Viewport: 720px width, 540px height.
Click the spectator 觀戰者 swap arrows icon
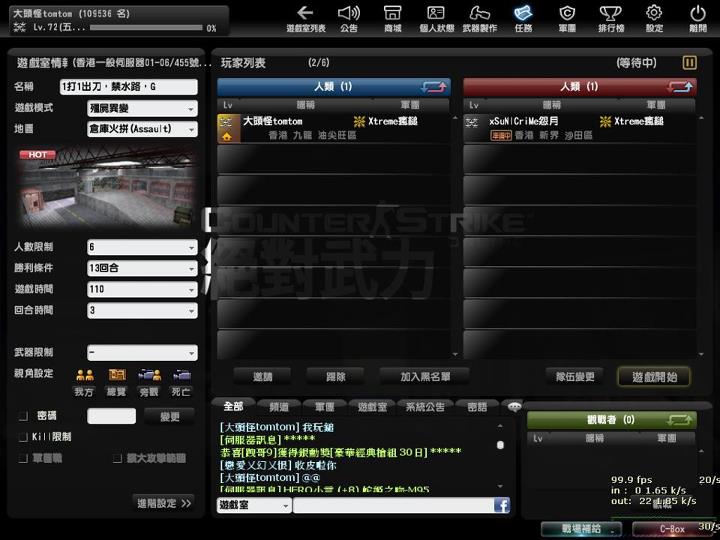679,420
